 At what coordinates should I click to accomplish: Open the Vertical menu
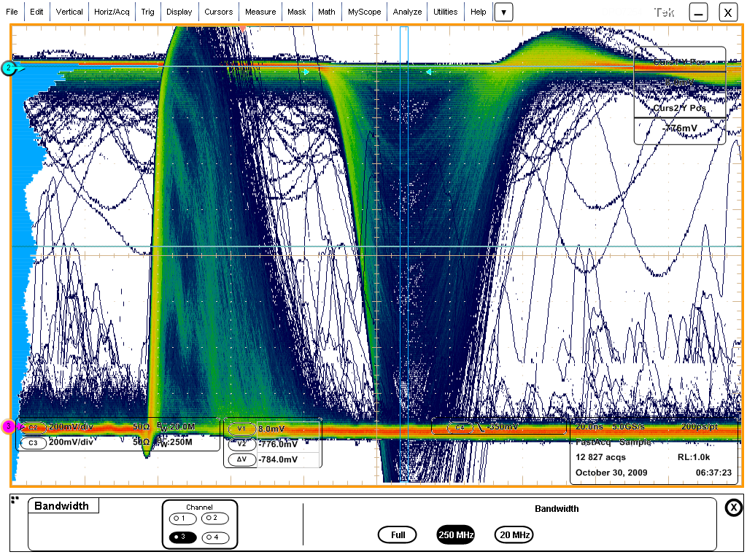tap(69, 12)
